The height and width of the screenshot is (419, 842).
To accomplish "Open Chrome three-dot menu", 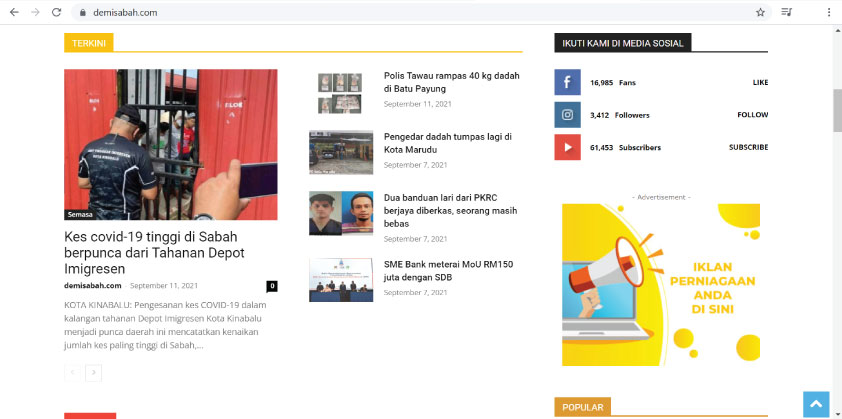I will (829, 12).
